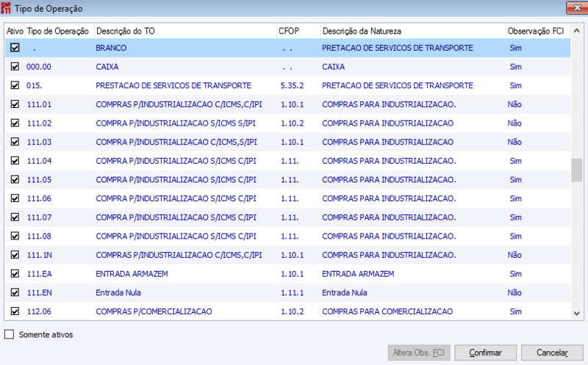Toggle Ativo checkbox for row 015.
This screenshot has height=365, width=588.
(15, 85)
